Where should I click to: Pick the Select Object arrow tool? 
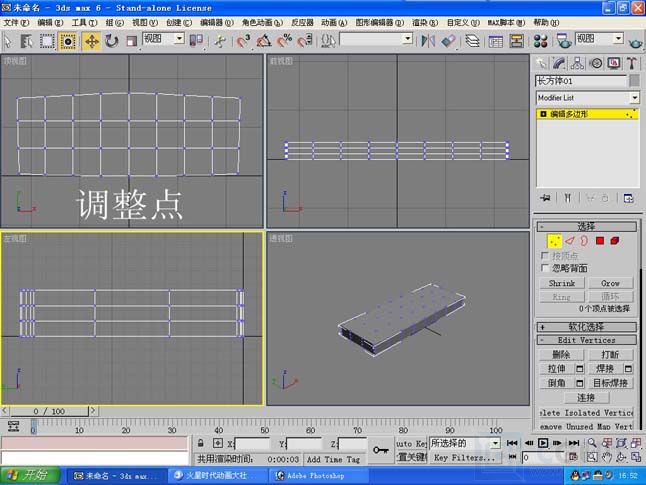coord(7,41)
